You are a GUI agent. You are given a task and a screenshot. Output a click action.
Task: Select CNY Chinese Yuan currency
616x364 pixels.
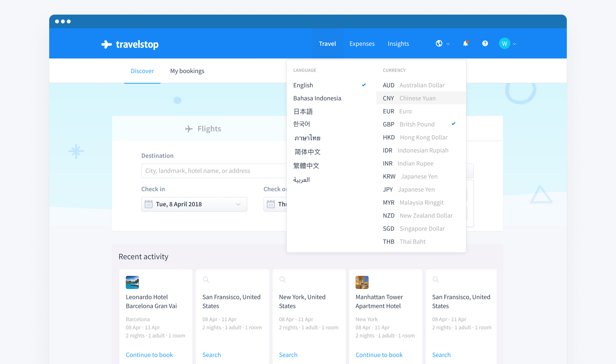[421, 98]
